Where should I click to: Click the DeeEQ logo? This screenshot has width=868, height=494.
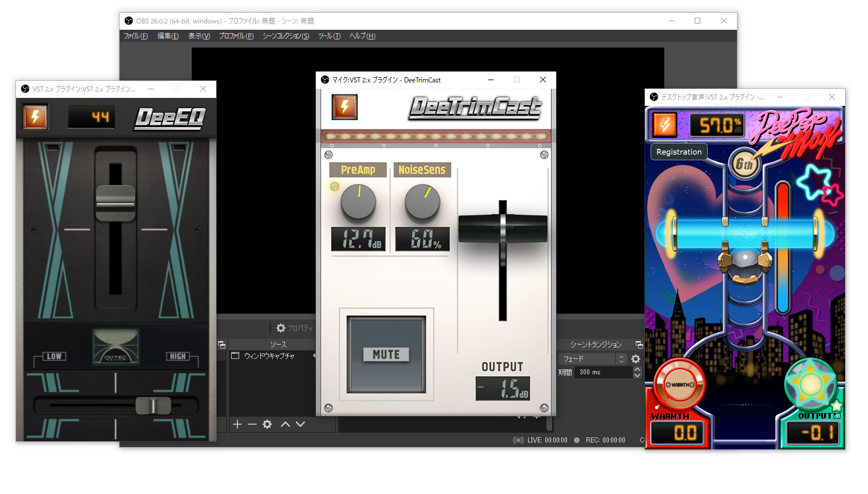[x=170, y=118]
